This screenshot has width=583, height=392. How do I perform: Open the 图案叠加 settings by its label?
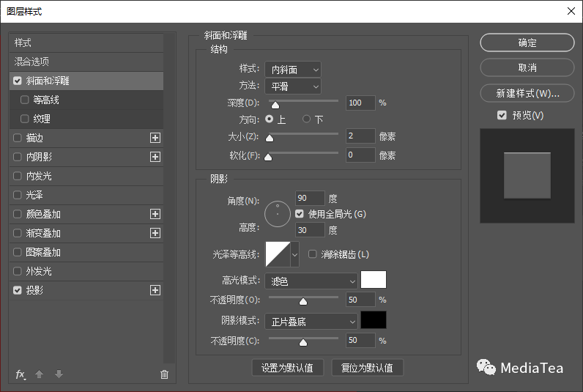[43, 252]
